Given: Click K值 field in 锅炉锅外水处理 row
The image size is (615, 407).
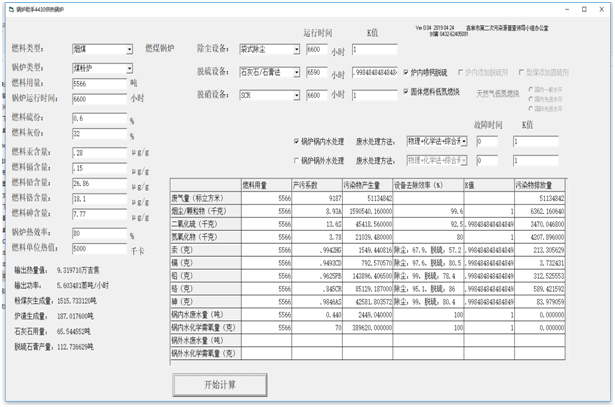Looking at the screenshot, I should [536, 160].
